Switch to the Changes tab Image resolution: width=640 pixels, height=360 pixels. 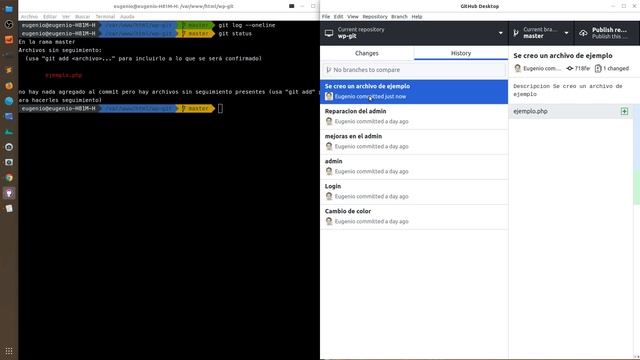tap(367, 53)
